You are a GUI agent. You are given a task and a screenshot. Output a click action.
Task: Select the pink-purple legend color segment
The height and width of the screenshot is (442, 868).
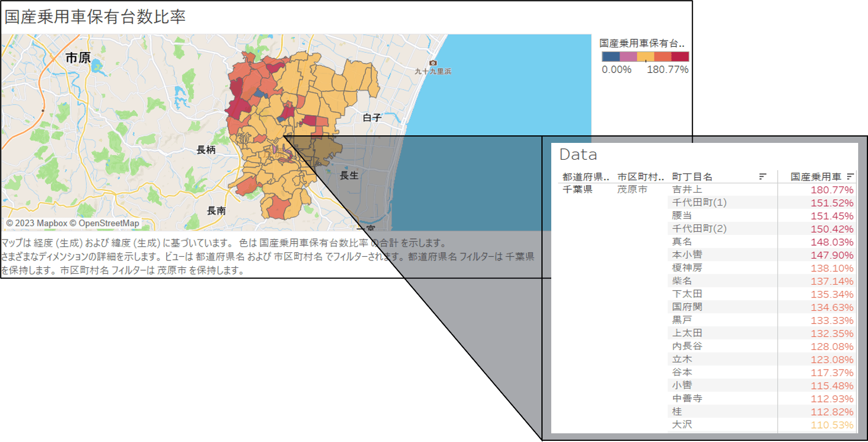(628, 57)
